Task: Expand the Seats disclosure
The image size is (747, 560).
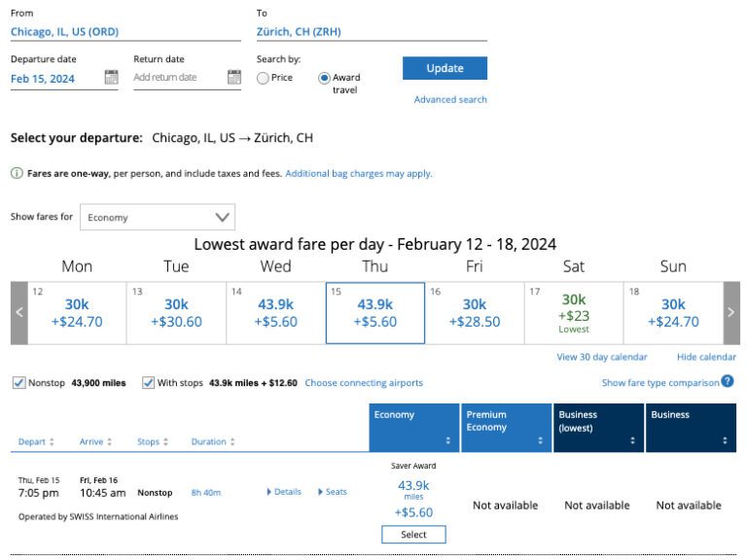Action: [x=333, y=492]
